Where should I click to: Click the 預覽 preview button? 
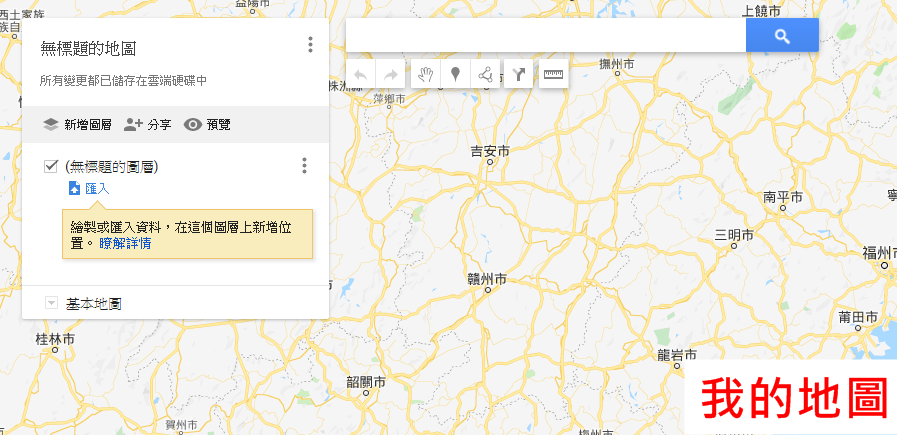pyautogui.click(x=207, y=125)
